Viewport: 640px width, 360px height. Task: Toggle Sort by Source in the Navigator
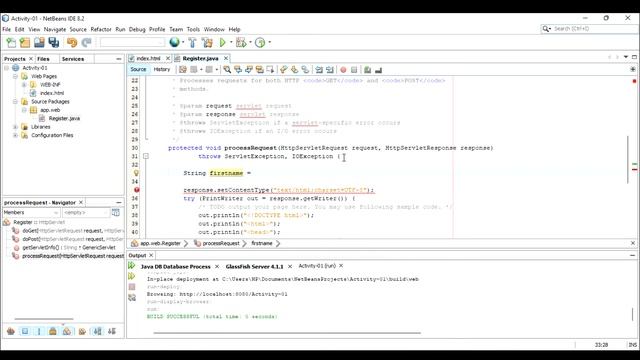coord(112,331)
